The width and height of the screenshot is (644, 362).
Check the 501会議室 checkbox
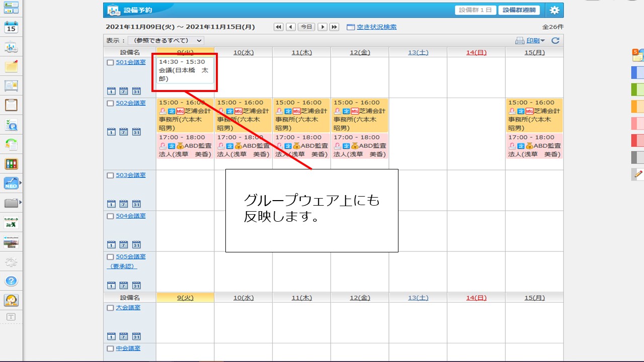point(110,63)
